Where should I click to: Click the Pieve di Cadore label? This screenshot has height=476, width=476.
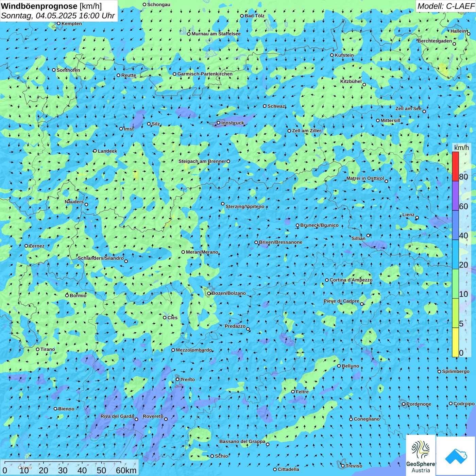pyautogui.click(x=341, y=301)
